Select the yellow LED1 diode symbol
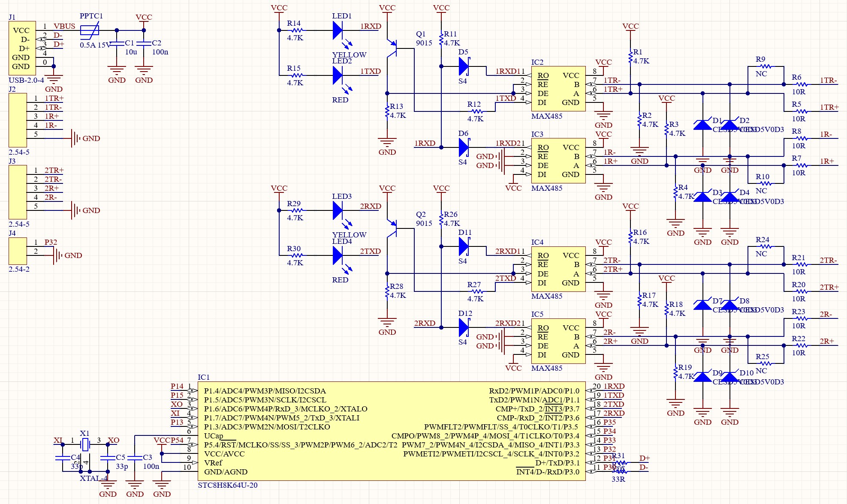 [338, 30]
